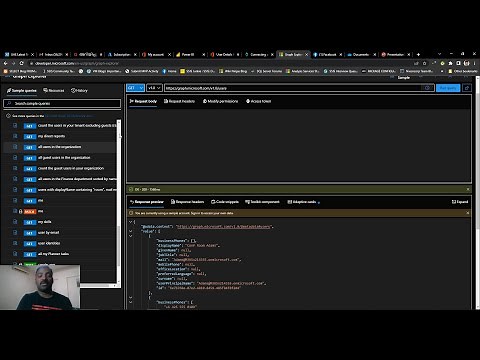The image size is (480, 360).
Task: Open the Toolkit component tab
Action: coord(262,202)
